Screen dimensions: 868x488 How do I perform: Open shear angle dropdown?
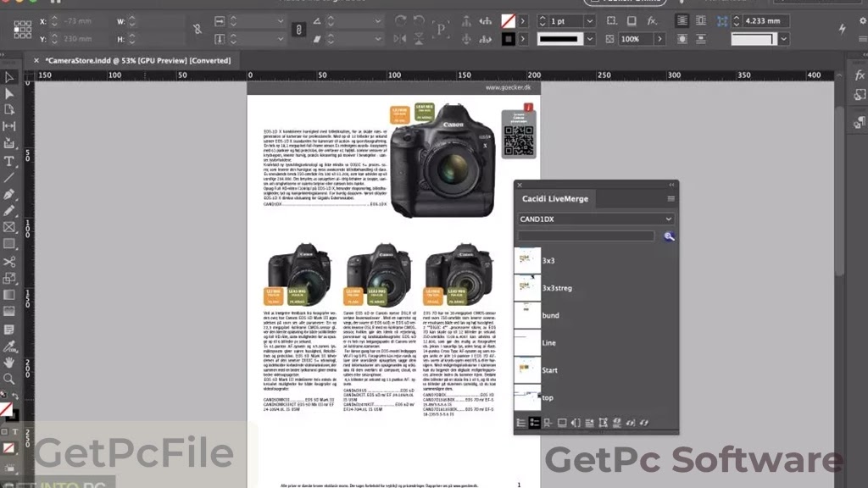click(377, 39)
